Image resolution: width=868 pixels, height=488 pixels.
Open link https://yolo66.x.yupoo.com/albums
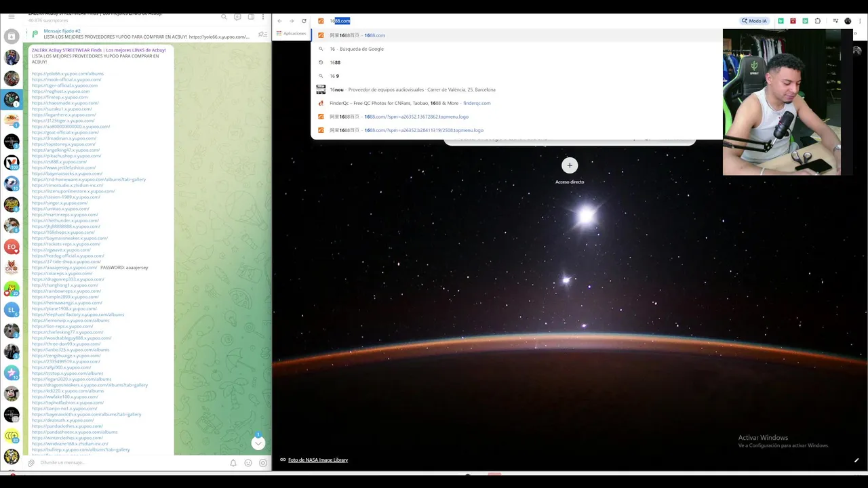pyautogui.click(x=67, y=73)
